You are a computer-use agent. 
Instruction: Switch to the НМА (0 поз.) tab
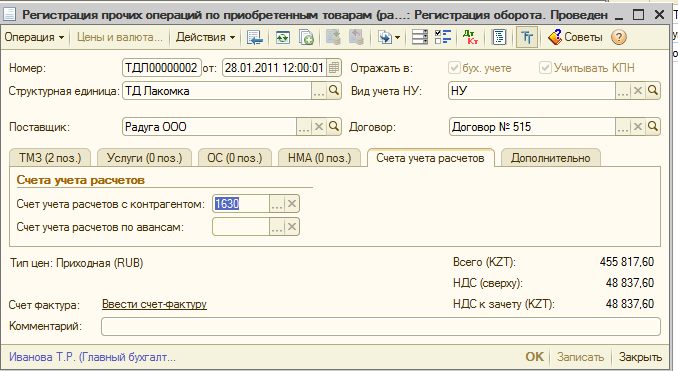(x=320, y=158)
